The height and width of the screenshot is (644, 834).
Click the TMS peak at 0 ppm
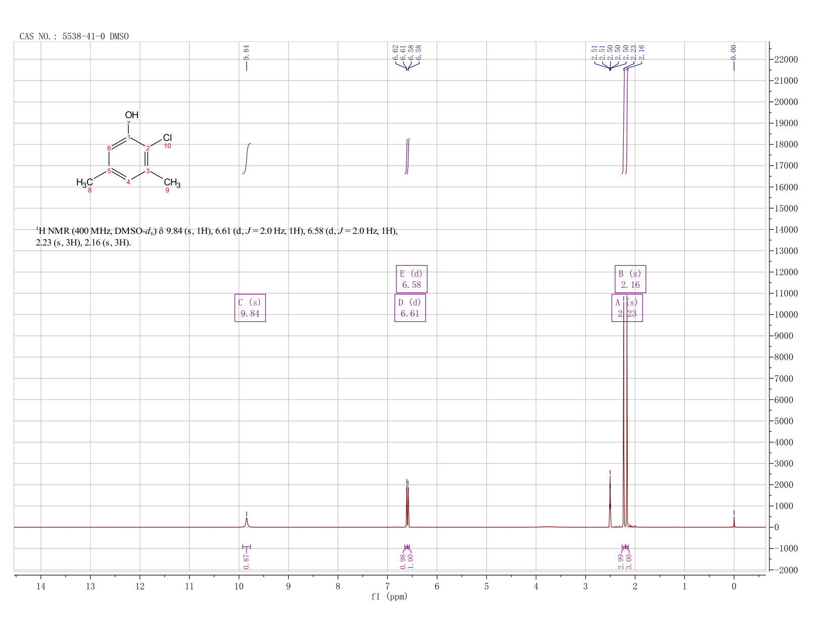click(734, 521)
